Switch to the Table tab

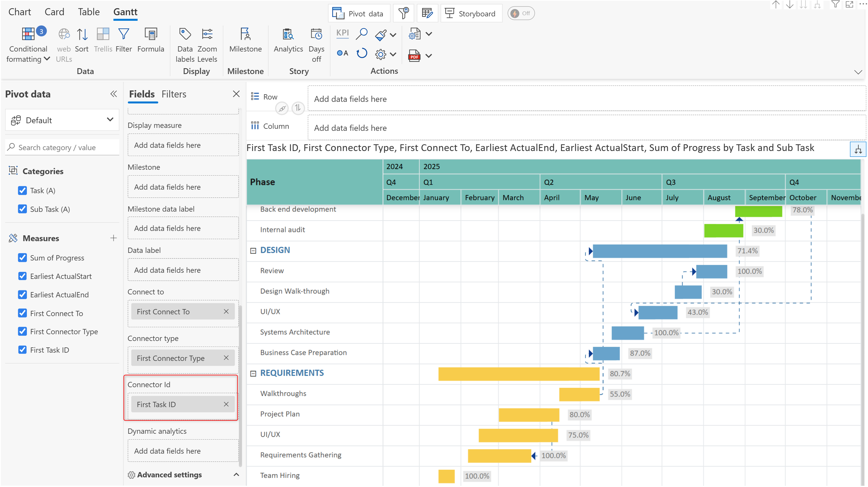coord(89,12)
